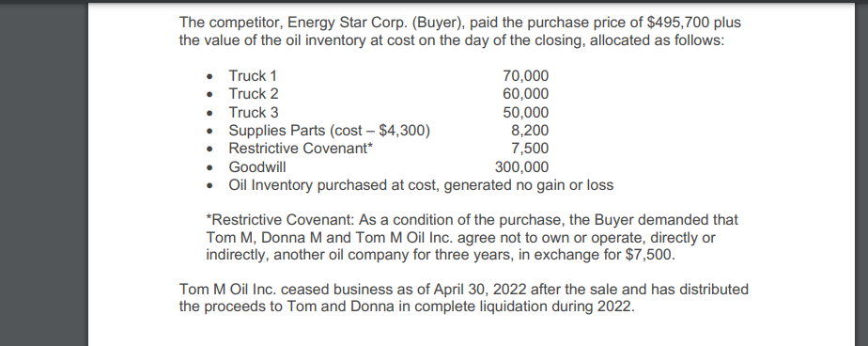Click the "Truck 1" list item label
This screenshot has width=868, height=346.
point(253,76)
